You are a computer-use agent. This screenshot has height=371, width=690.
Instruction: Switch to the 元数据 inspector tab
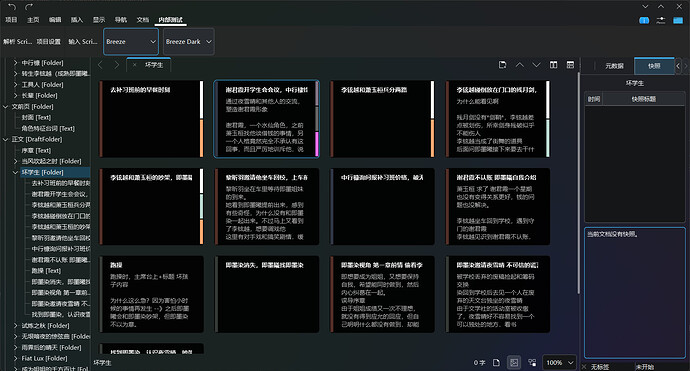pyautogui.click(x=614, y=66)
